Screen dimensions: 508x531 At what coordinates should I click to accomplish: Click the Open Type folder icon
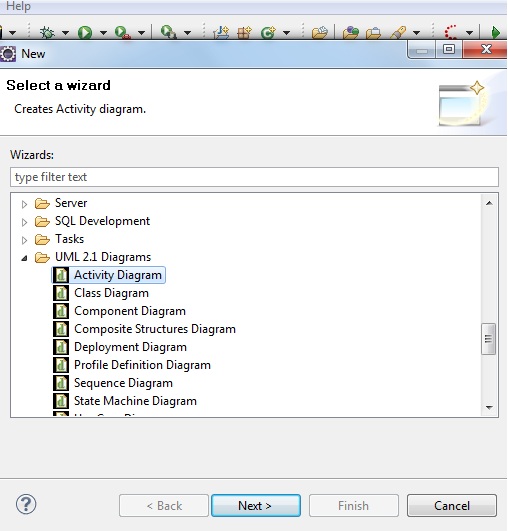[x=320, y=33]
